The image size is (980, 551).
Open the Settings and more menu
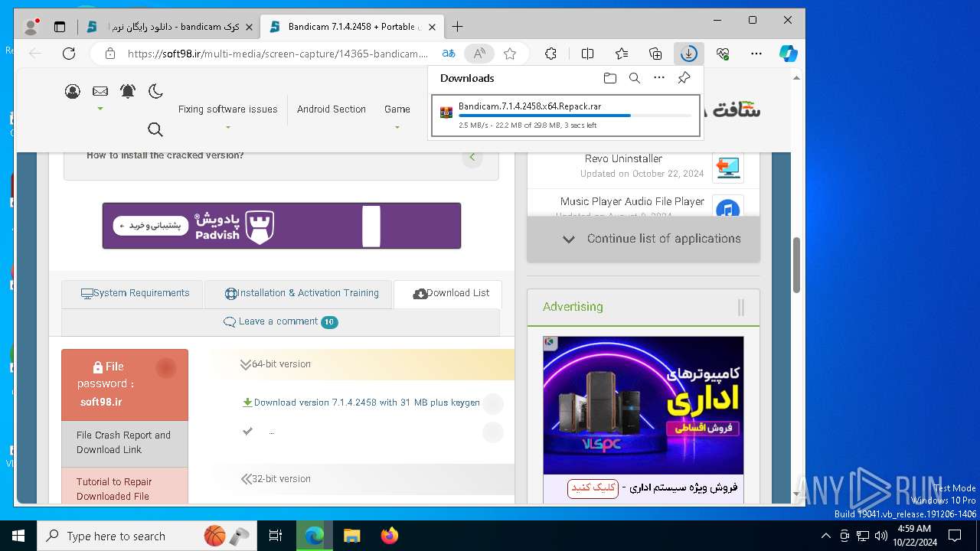click(756, 54)
